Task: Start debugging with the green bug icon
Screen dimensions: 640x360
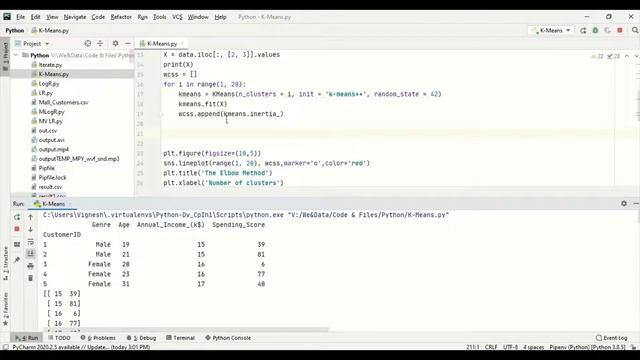Action: click(x=595, y=31)
